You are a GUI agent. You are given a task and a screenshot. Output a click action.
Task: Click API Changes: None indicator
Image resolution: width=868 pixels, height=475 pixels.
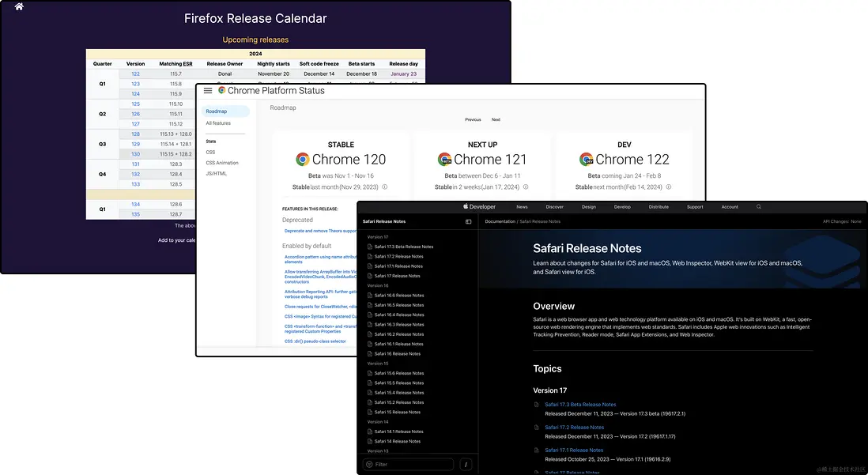pyautogui.click(x=842, y=221)
